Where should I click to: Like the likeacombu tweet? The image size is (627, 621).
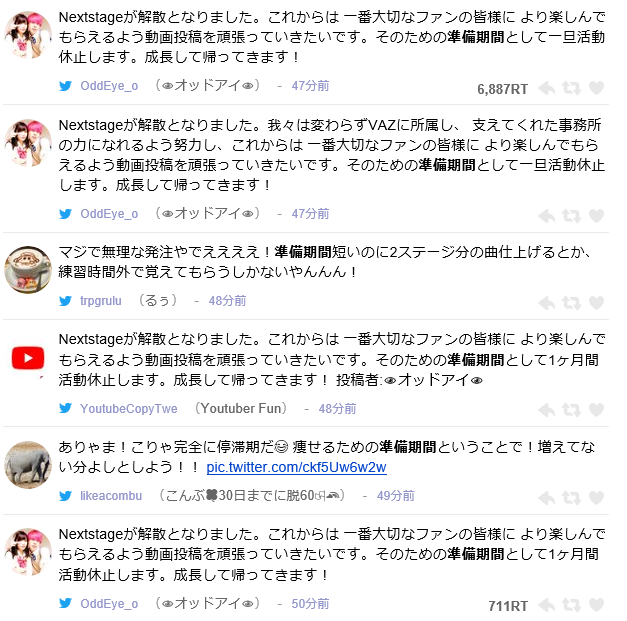[596, 497]
